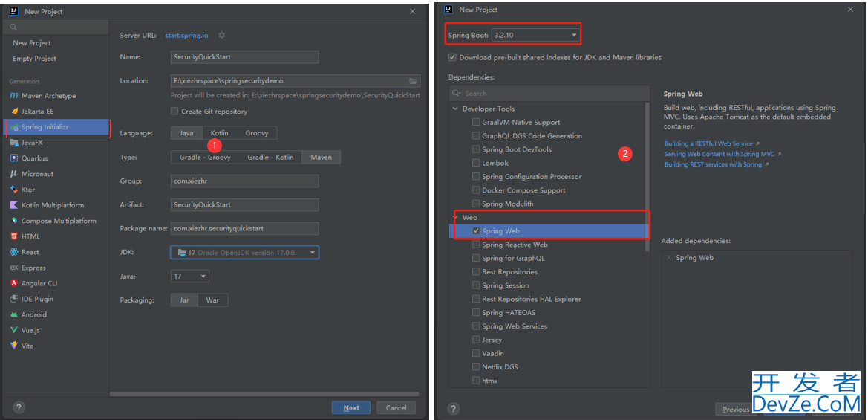Click the project Name input field

(245, 57)
